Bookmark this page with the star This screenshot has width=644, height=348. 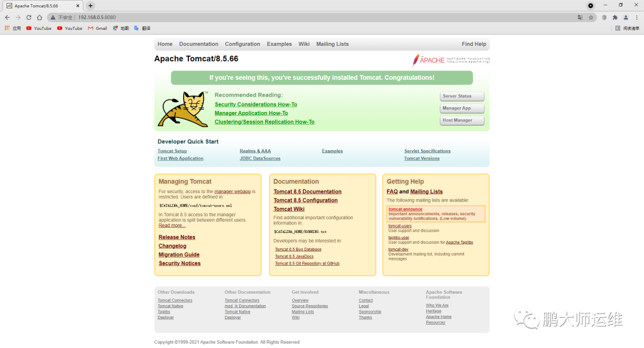(591, 17)
